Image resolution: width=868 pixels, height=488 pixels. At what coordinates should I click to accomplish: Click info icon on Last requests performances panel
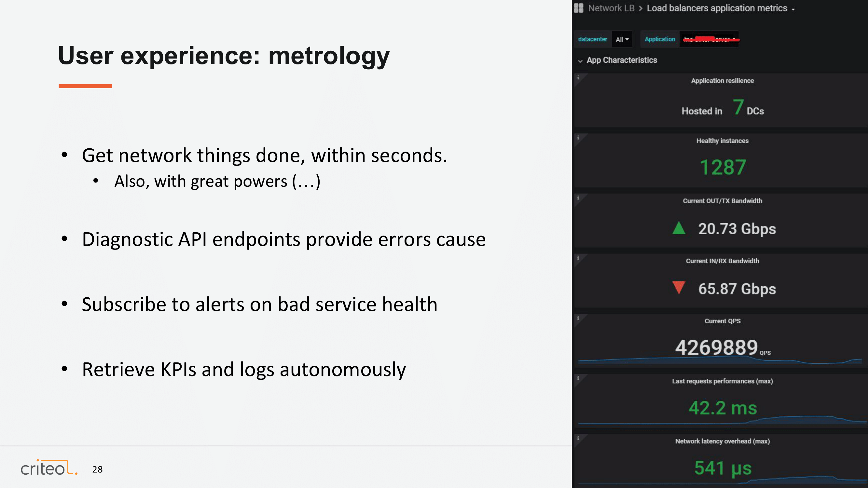578,378
